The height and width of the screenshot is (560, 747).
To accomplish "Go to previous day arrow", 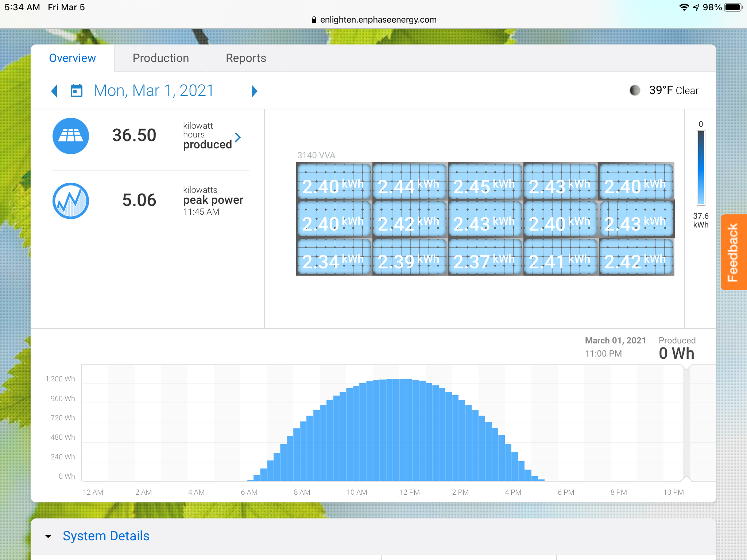I will pyautogui.click(x=54, y=91).
